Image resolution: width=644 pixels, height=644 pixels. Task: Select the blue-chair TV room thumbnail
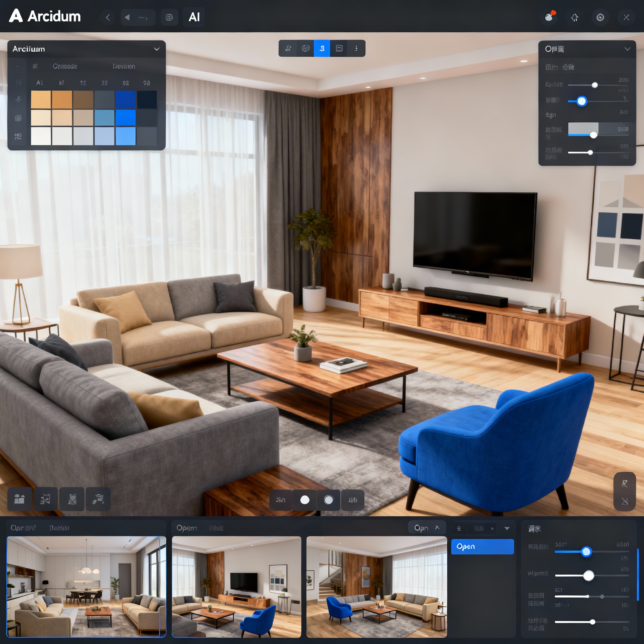(x=236, y=587)
